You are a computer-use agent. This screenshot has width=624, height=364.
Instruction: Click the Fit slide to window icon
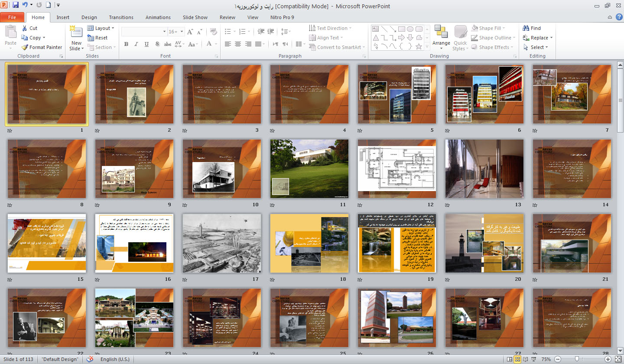pos(618,359)
